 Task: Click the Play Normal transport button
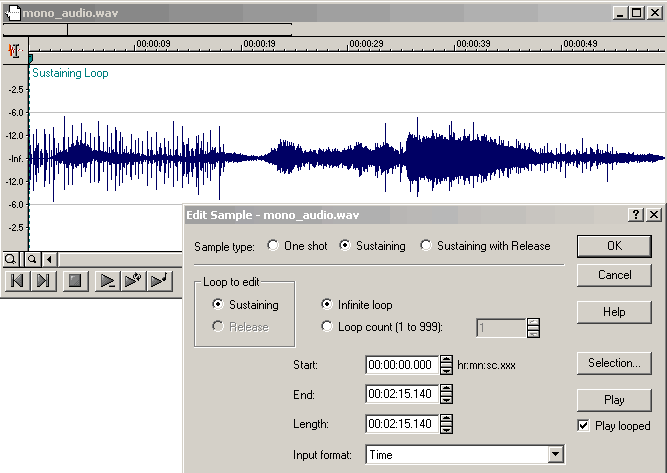pyautogui.click(x=106, y=281)
